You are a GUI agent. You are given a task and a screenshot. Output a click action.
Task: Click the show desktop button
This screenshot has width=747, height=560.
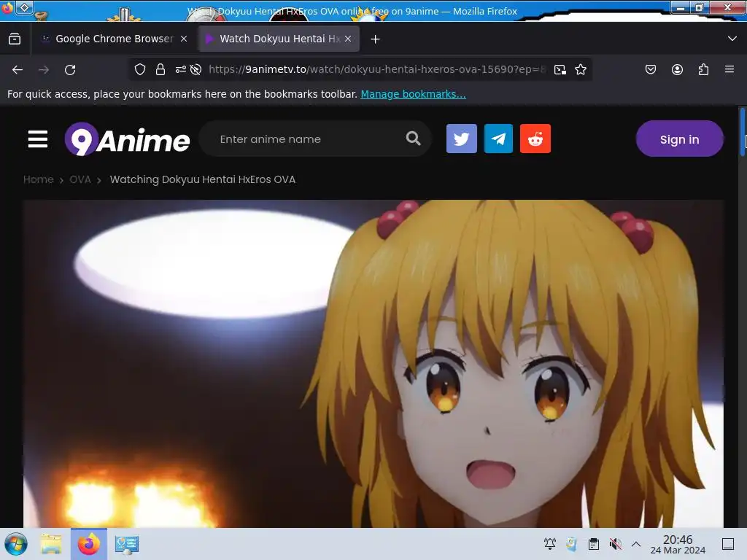click(x=728, y=544)
